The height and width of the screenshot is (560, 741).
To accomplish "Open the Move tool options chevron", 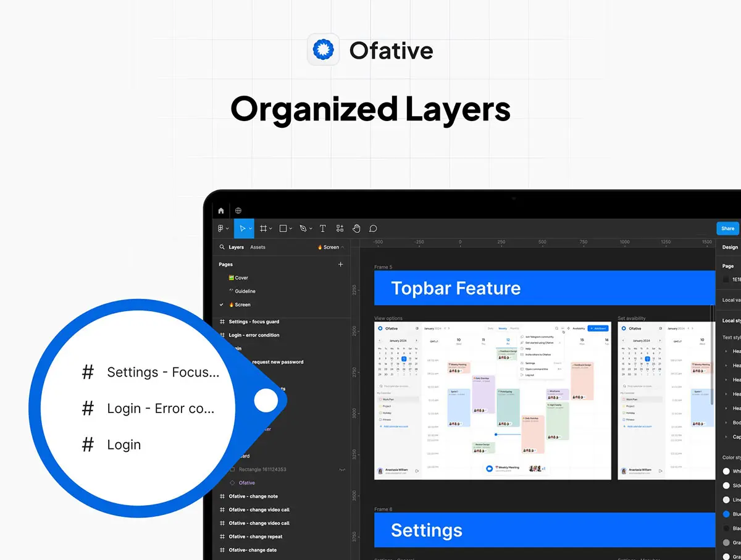I will pyautogui.click(x=250, y=228).
